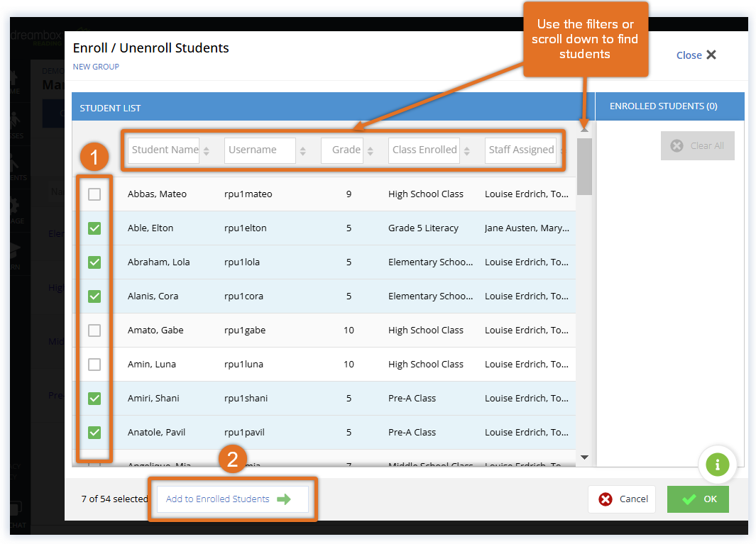Click the Close link
This screenshot has height=544, width=756.
coord(689,55)
